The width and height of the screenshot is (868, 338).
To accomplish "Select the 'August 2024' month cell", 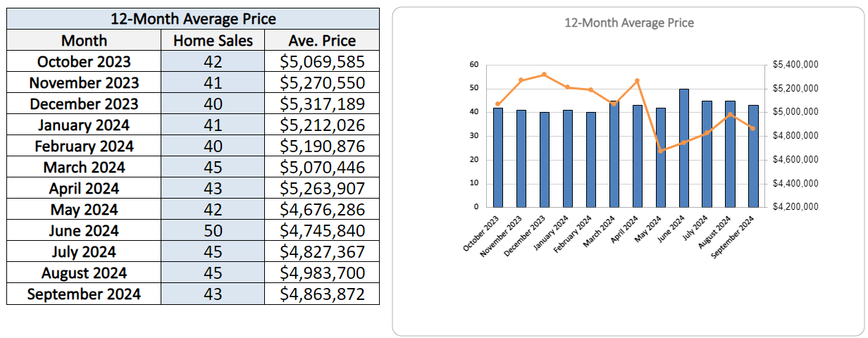I will [x=84, y=273].
